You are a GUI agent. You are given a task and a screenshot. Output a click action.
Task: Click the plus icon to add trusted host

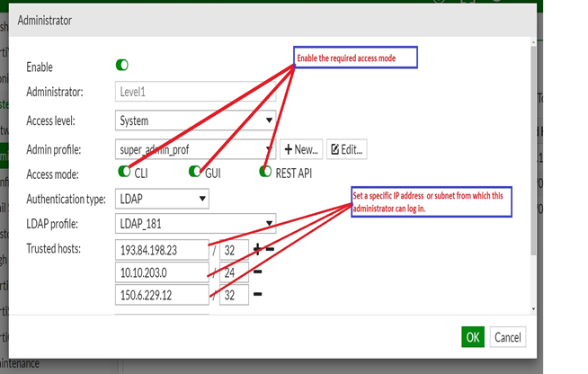tap(257, 248)
